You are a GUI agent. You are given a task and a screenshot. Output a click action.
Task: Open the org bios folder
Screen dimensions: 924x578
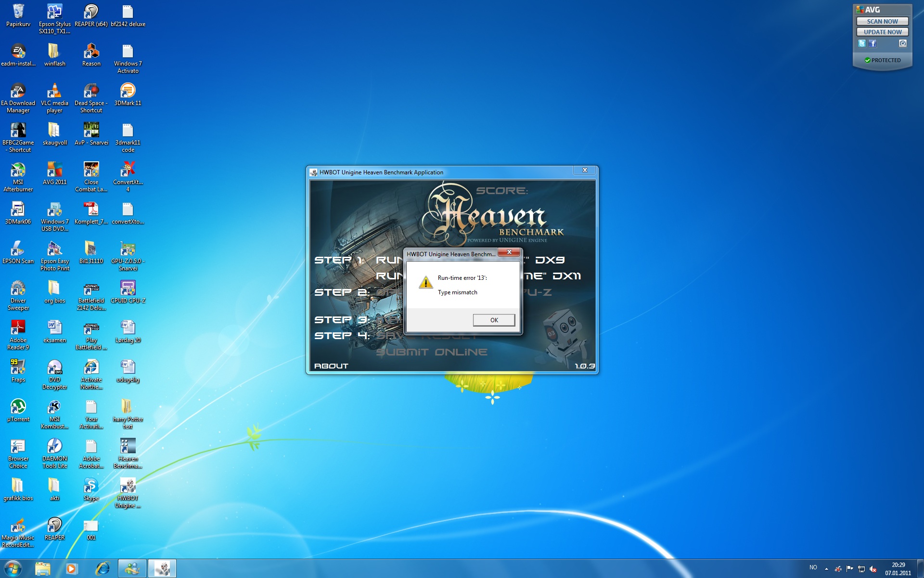click(x=54, y=292)
